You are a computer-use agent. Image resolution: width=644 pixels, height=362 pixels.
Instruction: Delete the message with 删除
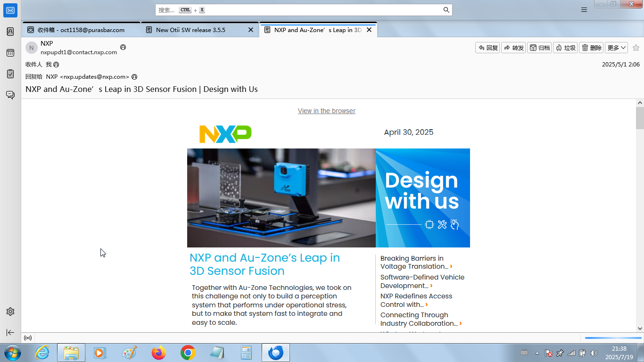591,48
